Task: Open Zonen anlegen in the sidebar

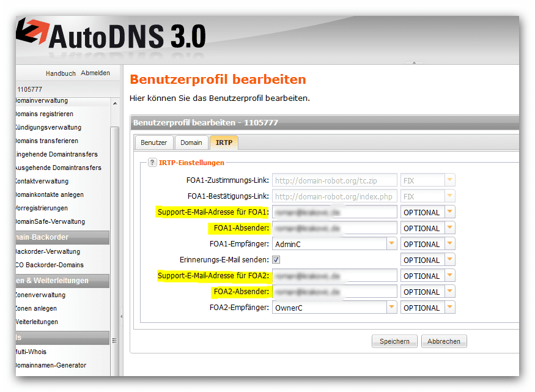Action: tap(36, 308)
